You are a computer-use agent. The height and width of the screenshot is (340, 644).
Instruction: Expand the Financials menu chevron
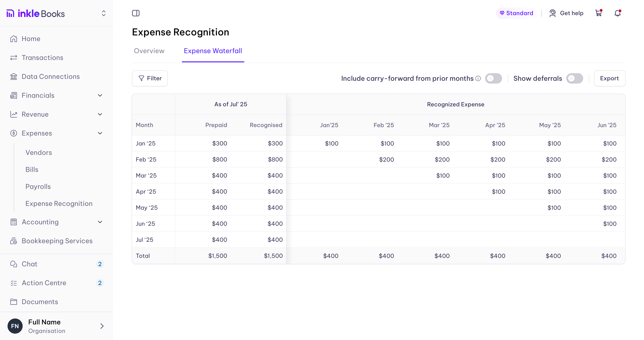click(x=100, y=95)
